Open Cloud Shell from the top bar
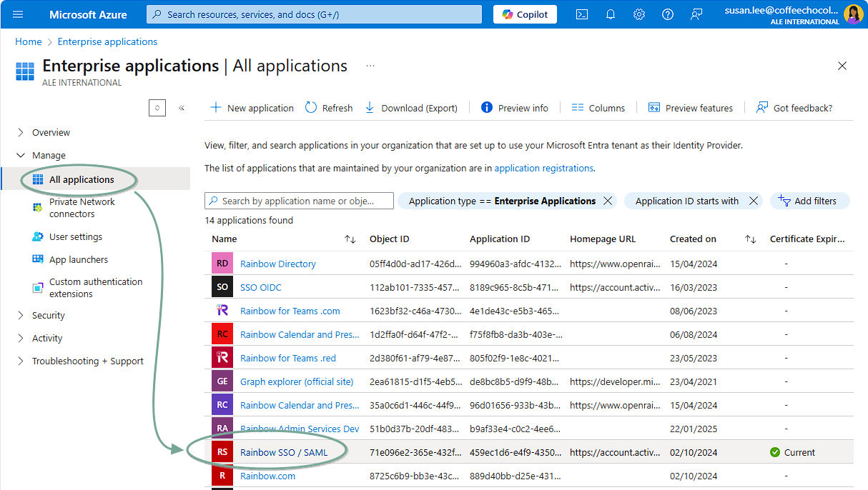 tap(582, 14)
